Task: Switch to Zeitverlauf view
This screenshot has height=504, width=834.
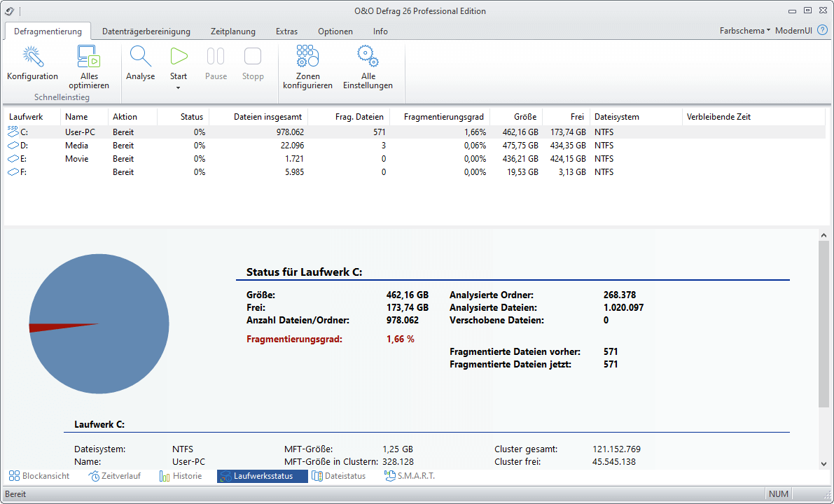Action: tap(115, 476)
